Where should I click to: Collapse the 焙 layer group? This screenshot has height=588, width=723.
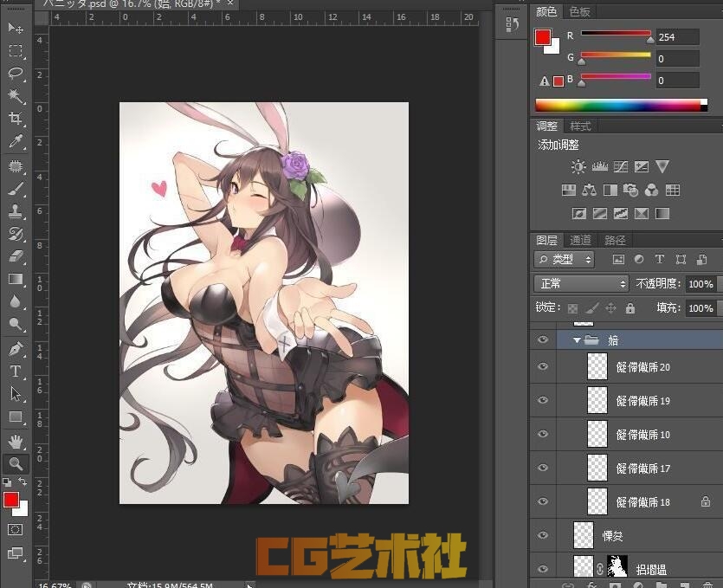577,339
